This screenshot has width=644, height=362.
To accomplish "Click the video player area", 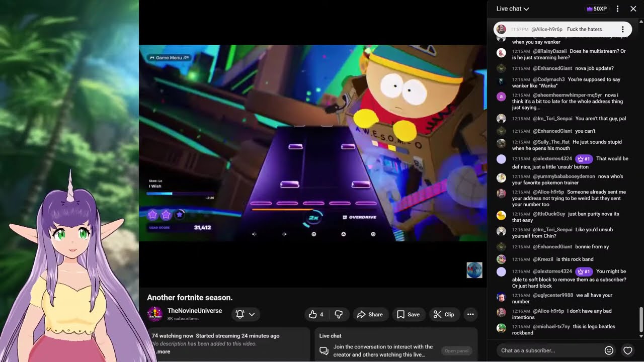I will (313, 143).
